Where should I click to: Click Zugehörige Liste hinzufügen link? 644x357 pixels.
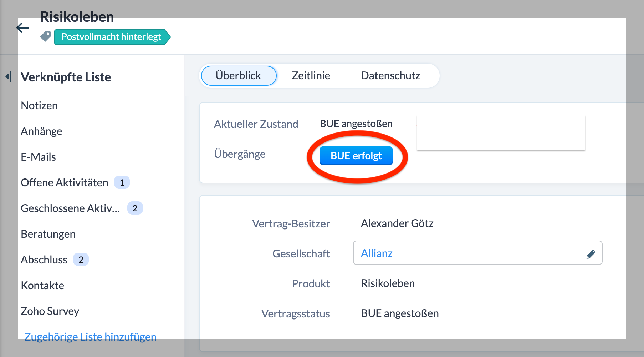point(90,337)
